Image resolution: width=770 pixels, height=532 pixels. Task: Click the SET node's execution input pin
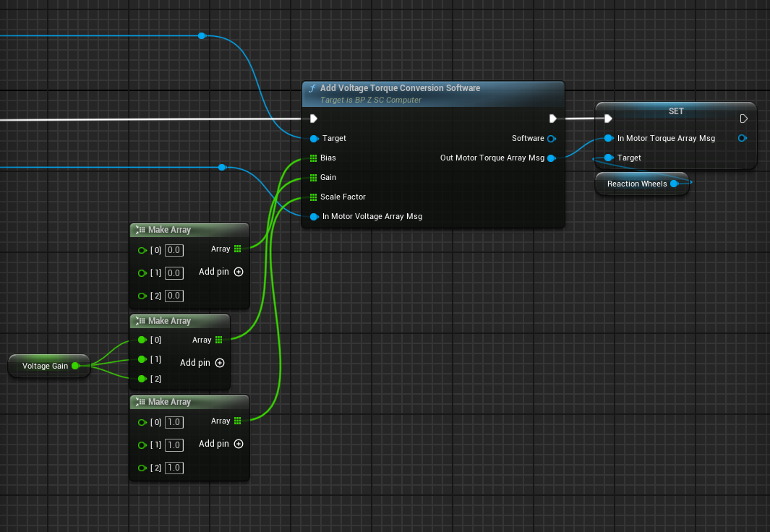pos(608,119)
